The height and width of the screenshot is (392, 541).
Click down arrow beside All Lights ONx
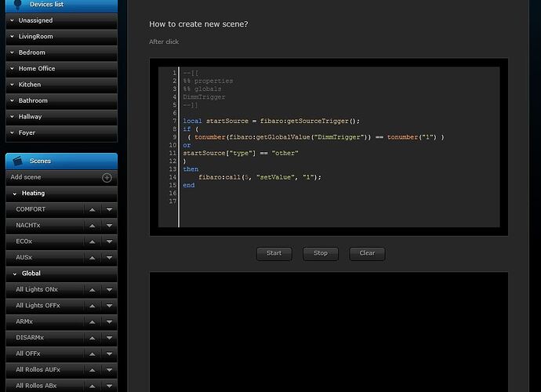tap(110, 290)
